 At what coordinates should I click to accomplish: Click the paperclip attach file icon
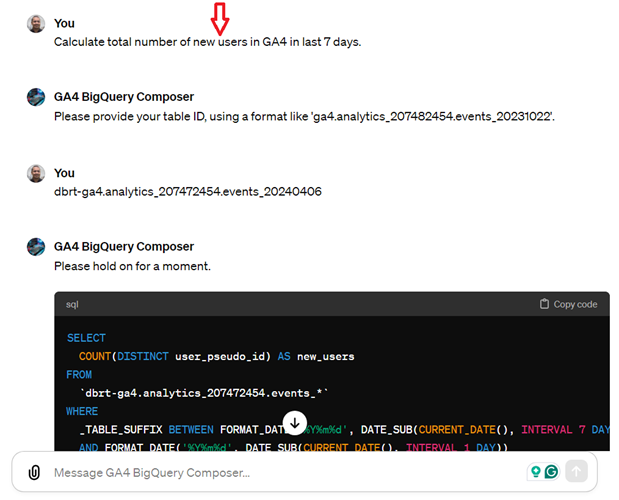coord(34,472)
